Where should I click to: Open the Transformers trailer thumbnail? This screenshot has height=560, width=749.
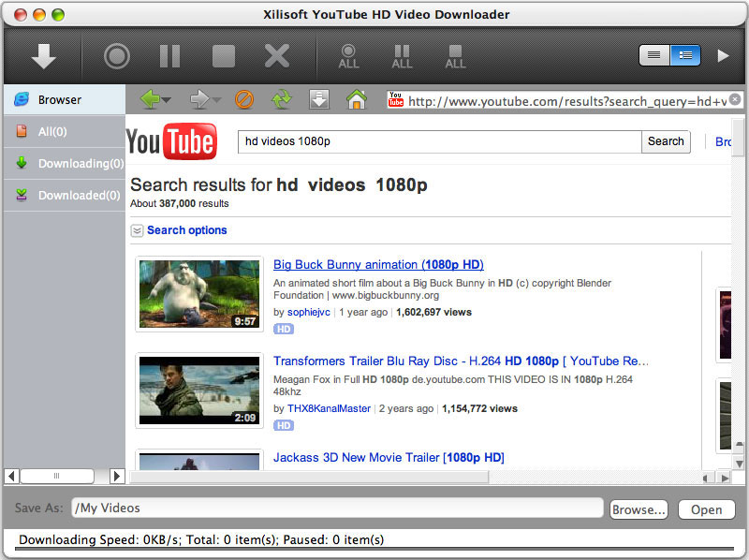click(199, 391)
